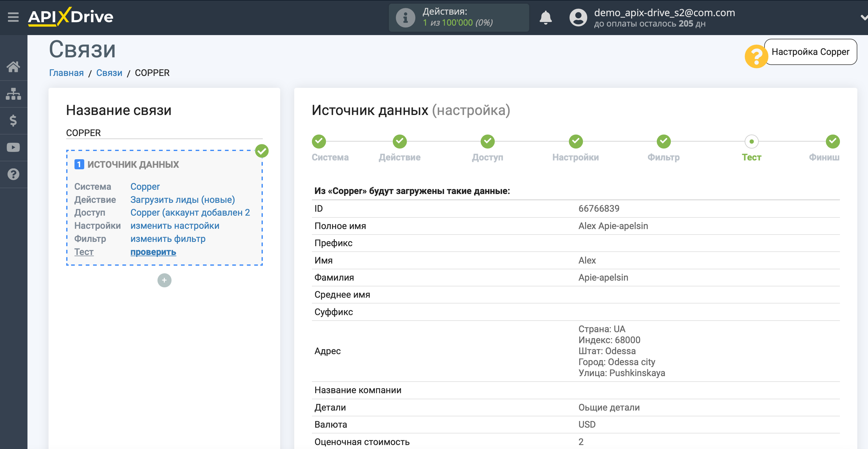Go to the Финиш step

click(833, 142)
